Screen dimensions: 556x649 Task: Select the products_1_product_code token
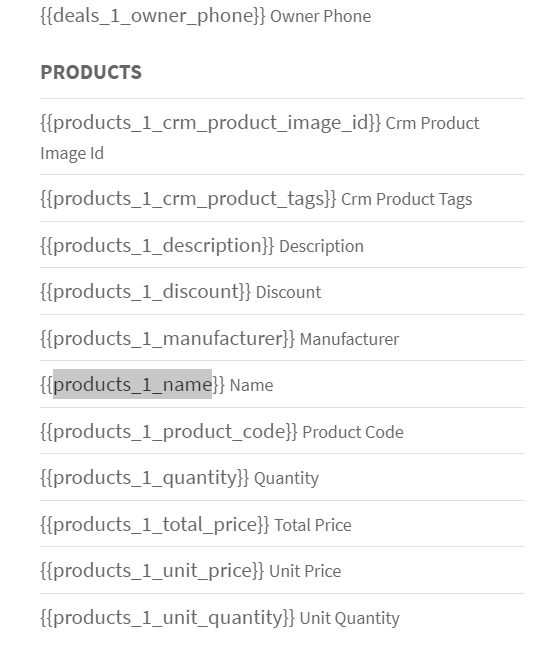[168, 432]
